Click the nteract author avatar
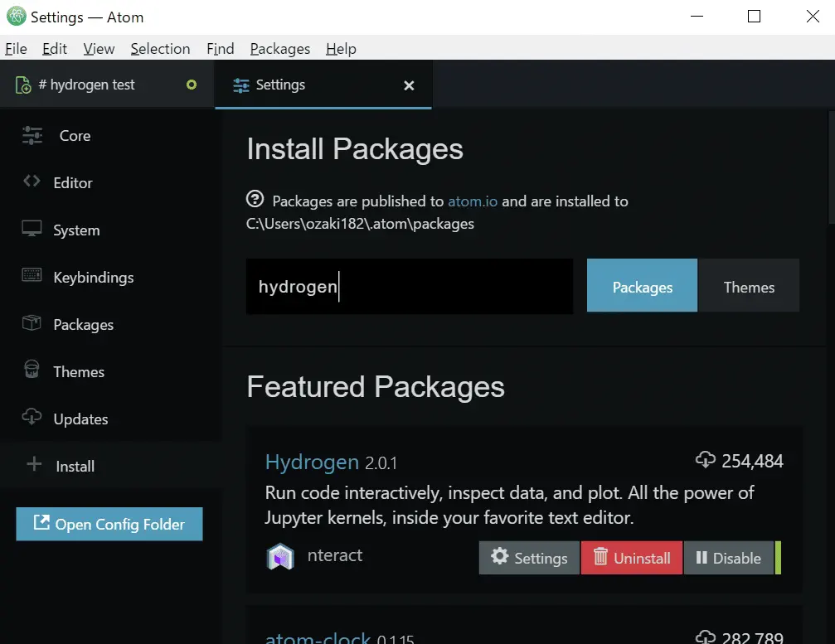 pyautogui.click(x=280, y=557)
